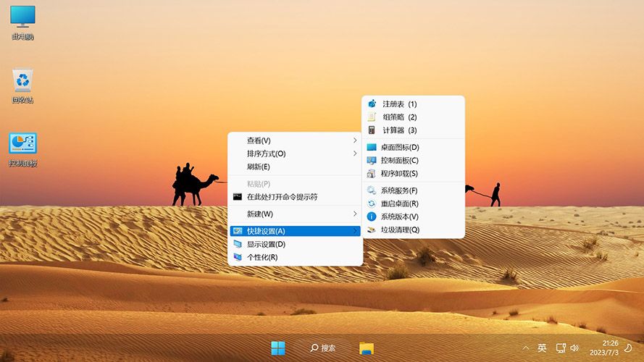Viewport: 644px width, 362px height.
Task: Choose 个性化(R) menu entry
Action: pyautogui.click(x=295, y=257)
